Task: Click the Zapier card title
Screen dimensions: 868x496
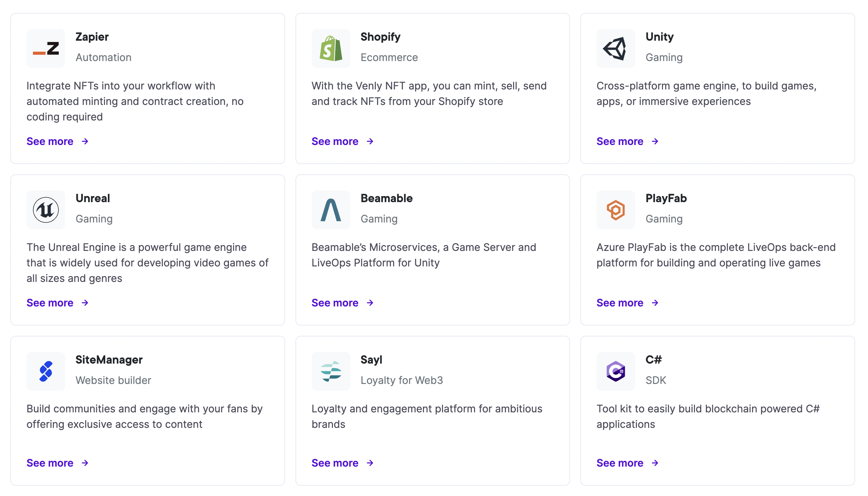Action: coord(92,37)
